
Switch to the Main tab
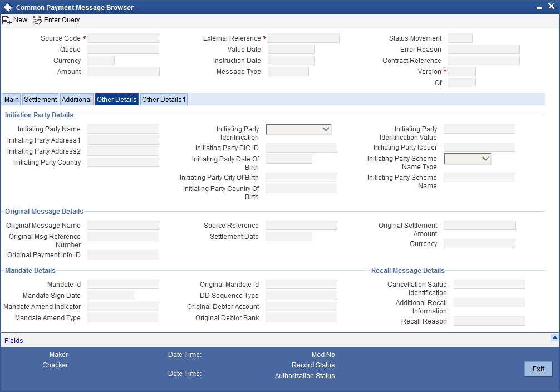point(12,99)
